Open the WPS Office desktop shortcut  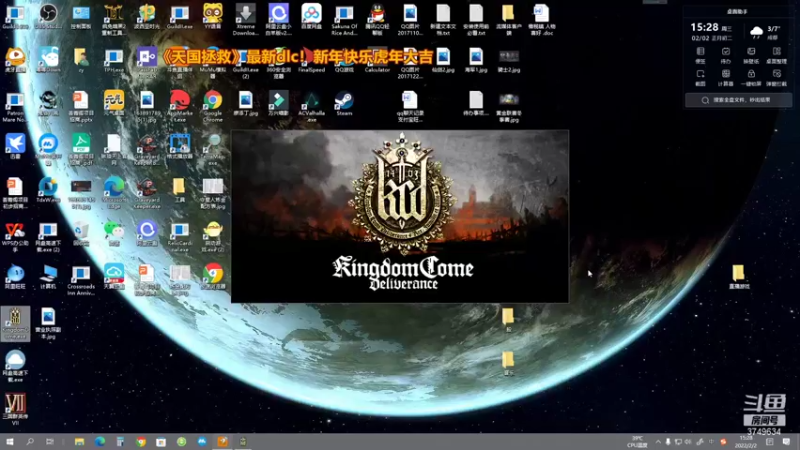15,237
